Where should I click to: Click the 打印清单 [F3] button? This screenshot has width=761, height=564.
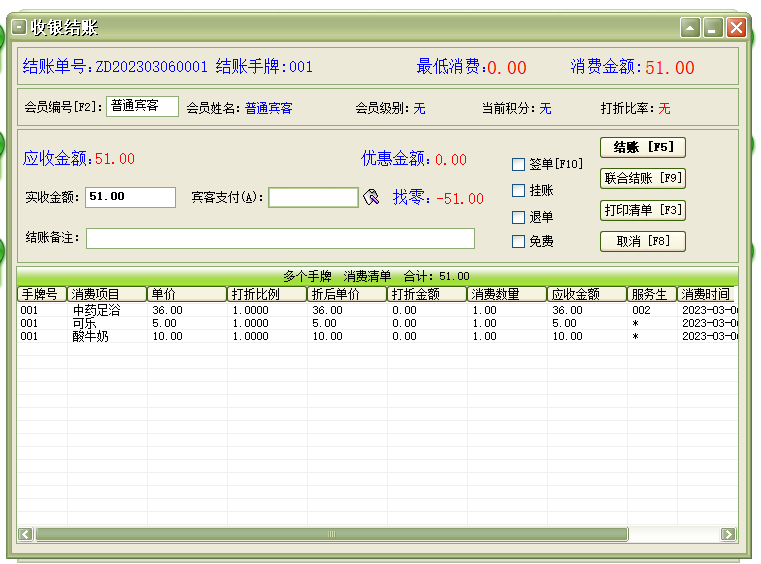coord(643,211)
